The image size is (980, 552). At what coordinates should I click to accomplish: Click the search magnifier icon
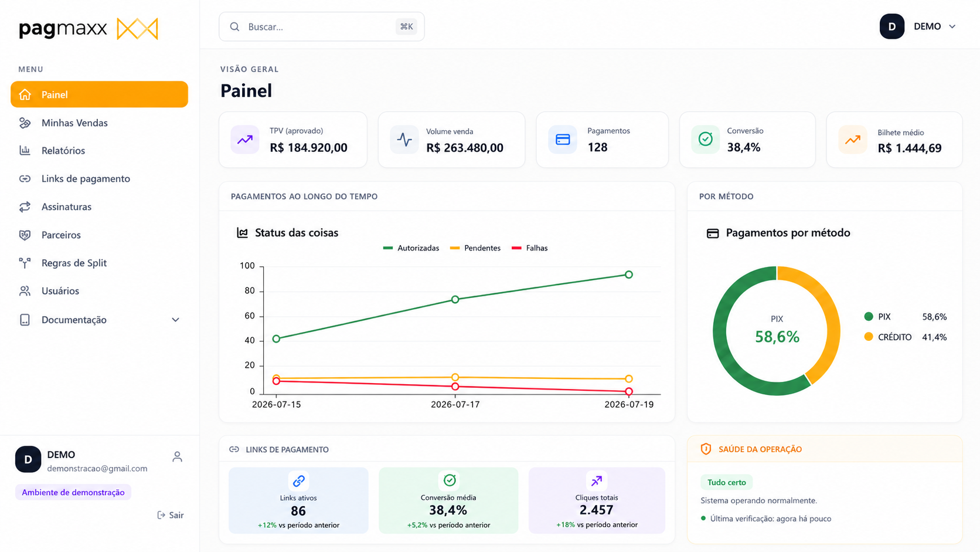point(234,26)
